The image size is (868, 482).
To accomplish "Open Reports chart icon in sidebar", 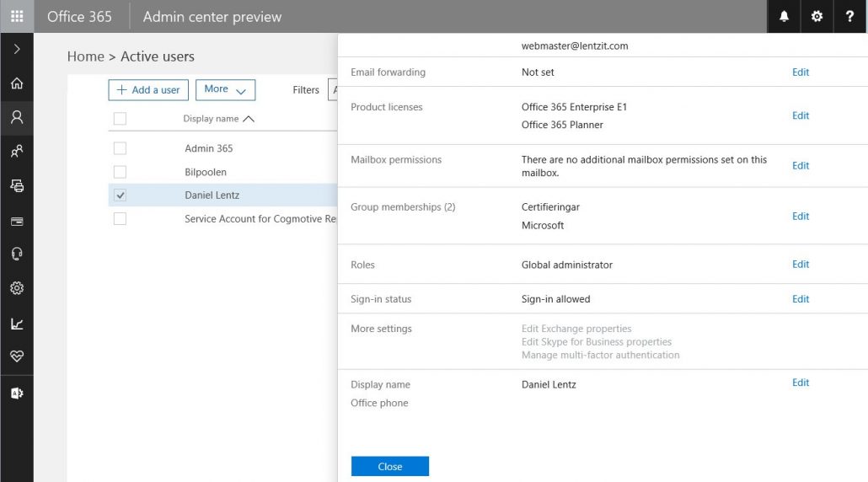I will tap(17, 324).
